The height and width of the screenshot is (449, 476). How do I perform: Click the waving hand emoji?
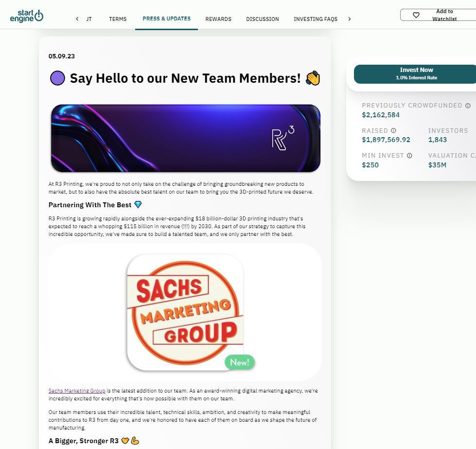[313, 78]
